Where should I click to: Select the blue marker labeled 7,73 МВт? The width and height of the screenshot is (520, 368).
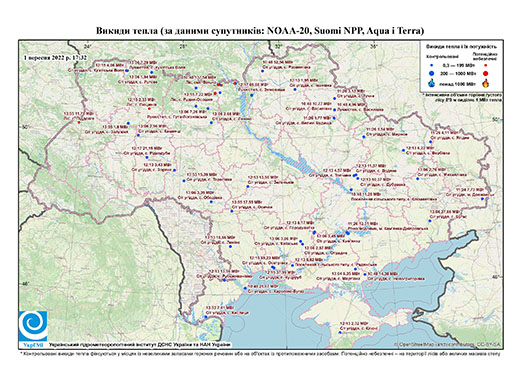[482, 199]
